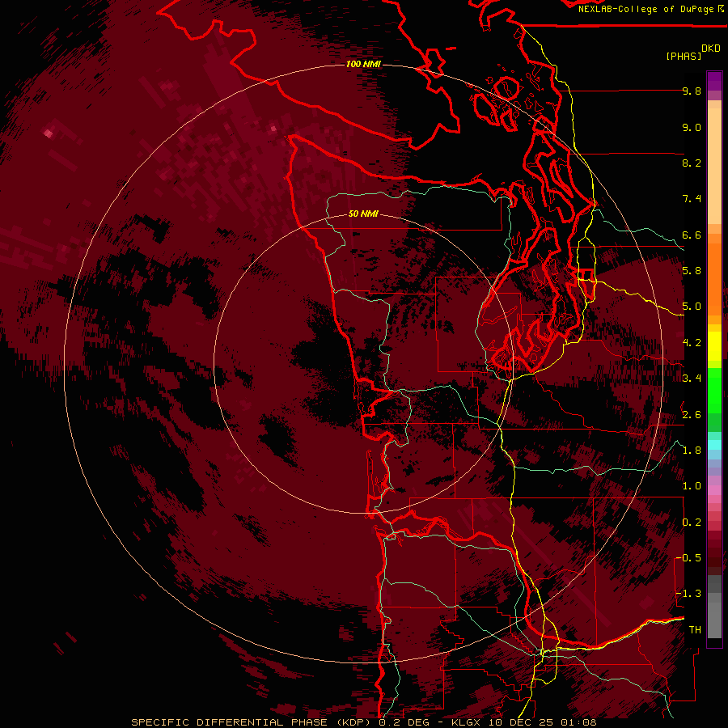Click the SPECIFIC DIFFERENTIAL PHASE (KDP) caption
Image resolution: width=728 pixels, height=728 pixels.
coord(251,722)
